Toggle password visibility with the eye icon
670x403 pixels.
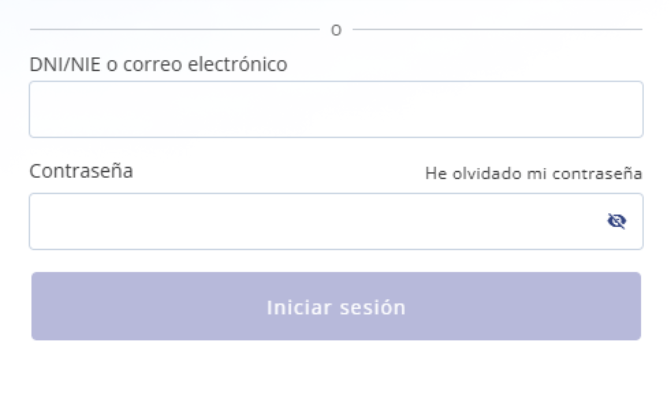(x=617, y=222)
